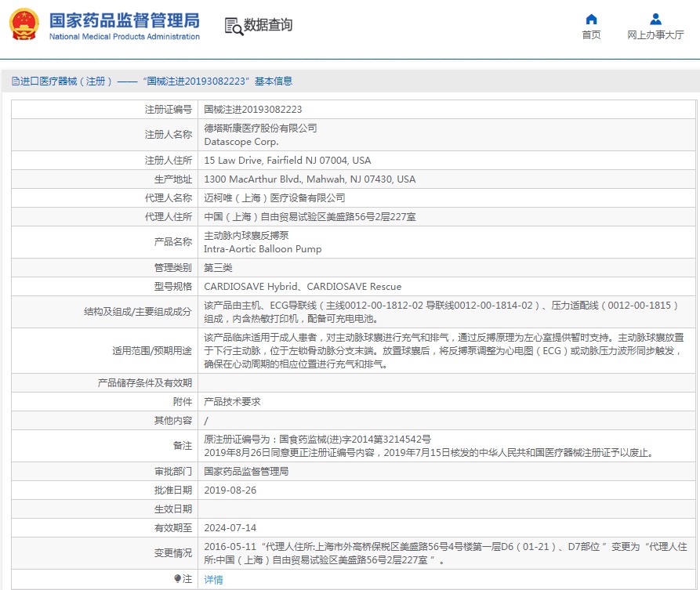
Task: Select the line starting 2019年8月26日同意更正
Action: (430, 453)
